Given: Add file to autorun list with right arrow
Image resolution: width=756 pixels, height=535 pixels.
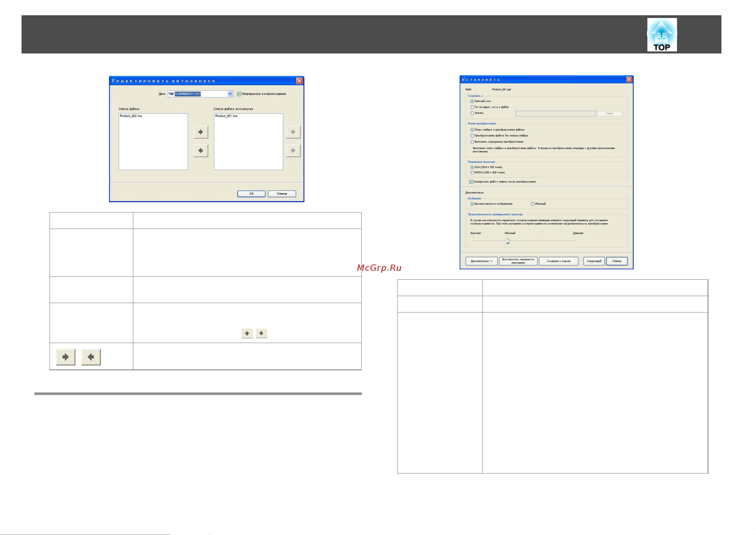Looking at the screenshot, I should (x=201, y=132).
